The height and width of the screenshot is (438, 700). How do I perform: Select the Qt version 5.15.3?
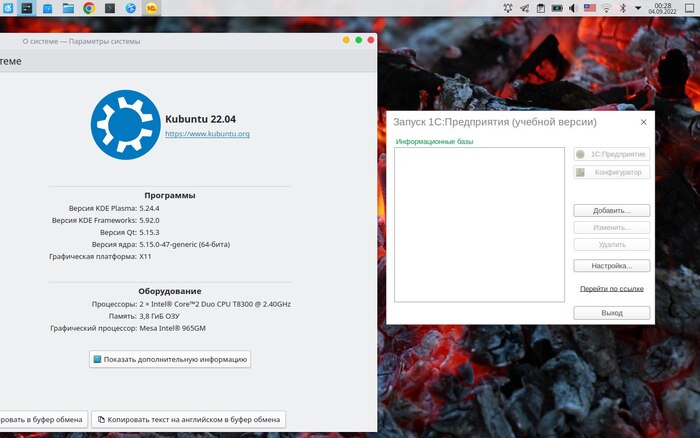tap(149, 232)
